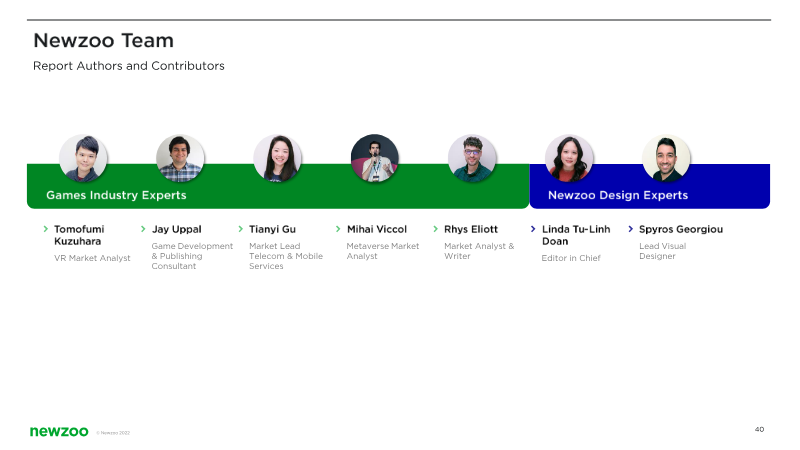The width and height of the screenshot is (800, 450).
Task: Click Tomofumi Kuzuhara's profile photo
Action: pos(83,158)
